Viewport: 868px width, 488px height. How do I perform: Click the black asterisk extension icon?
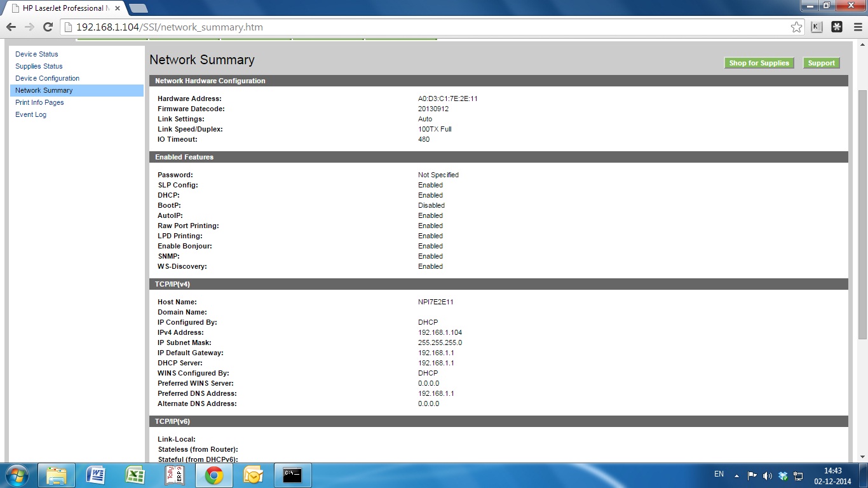coord(837,27)
